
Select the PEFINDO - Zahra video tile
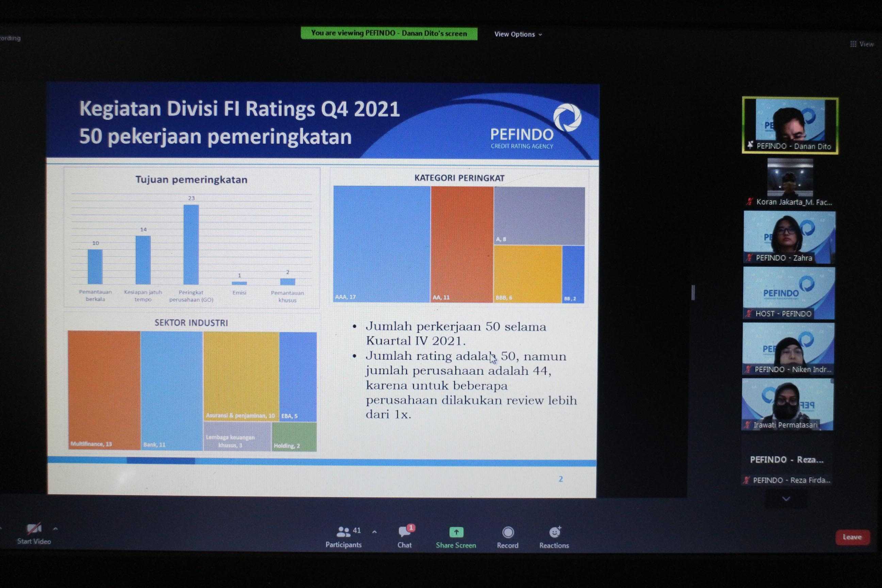click(x=789, y=237)
